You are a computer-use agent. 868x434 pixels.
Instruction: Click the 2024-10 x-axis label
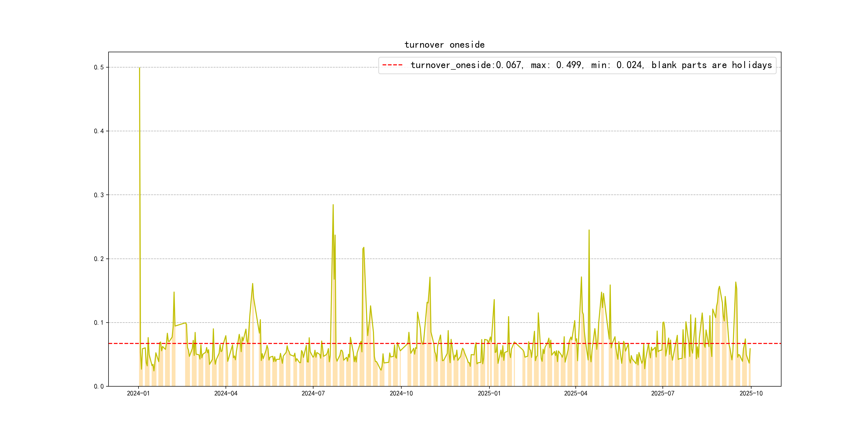coord(401,393)
